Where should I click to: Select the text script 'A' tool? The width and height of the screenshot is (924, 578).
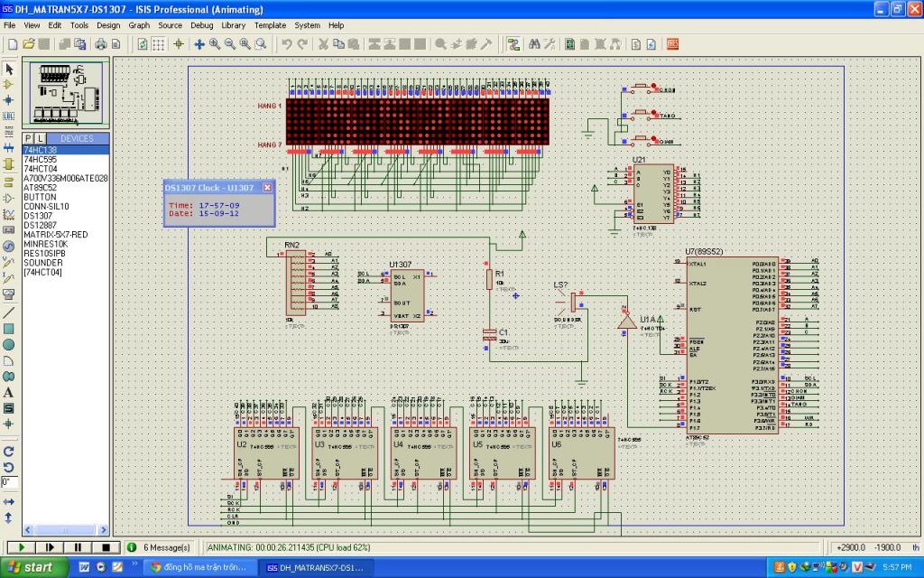(x=9, y=392)
